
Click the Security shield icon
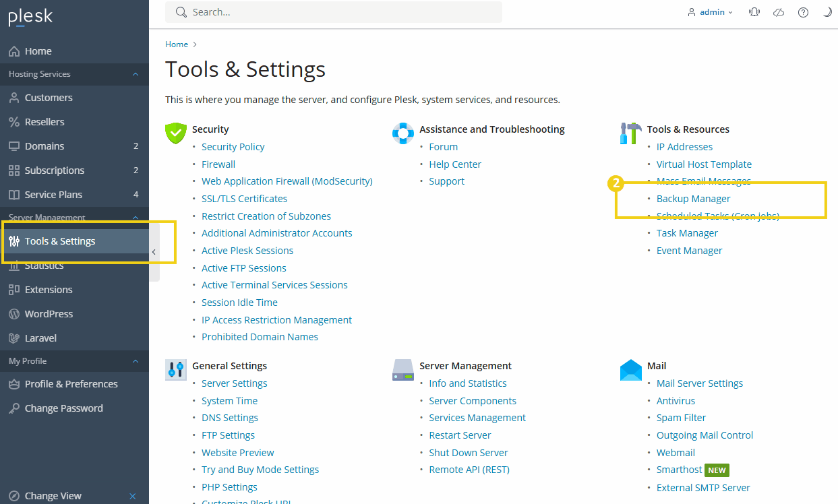tap(176, 133)
